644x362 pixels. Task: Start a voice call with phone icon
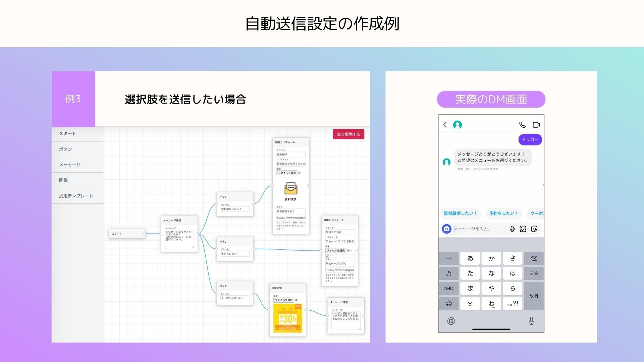[x=522, y=125]
